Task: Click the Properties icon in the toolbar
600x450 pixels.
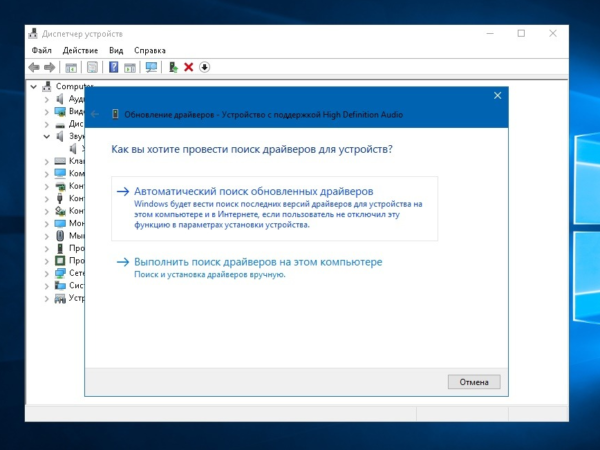Action: (92, 67)
